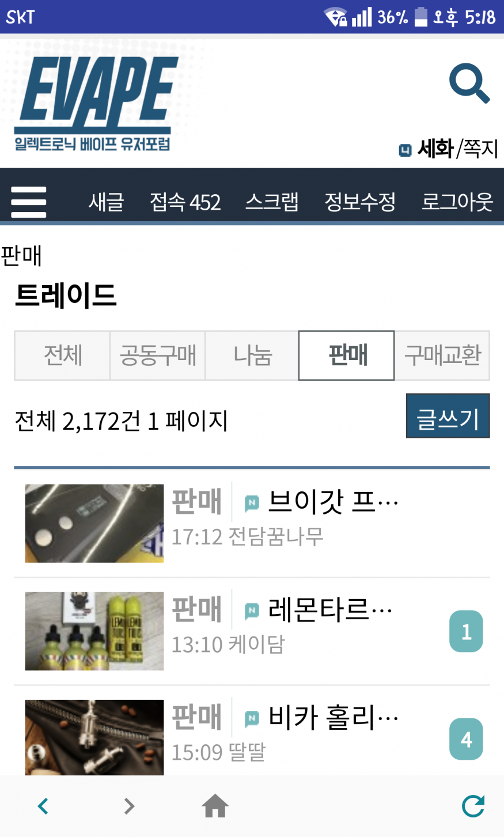Open 정보수정 profile edit link

[x=360, y=202]
